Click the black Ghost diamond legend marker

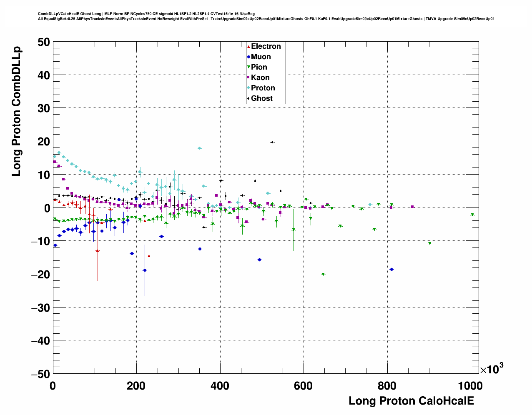[x=248, y=99]
